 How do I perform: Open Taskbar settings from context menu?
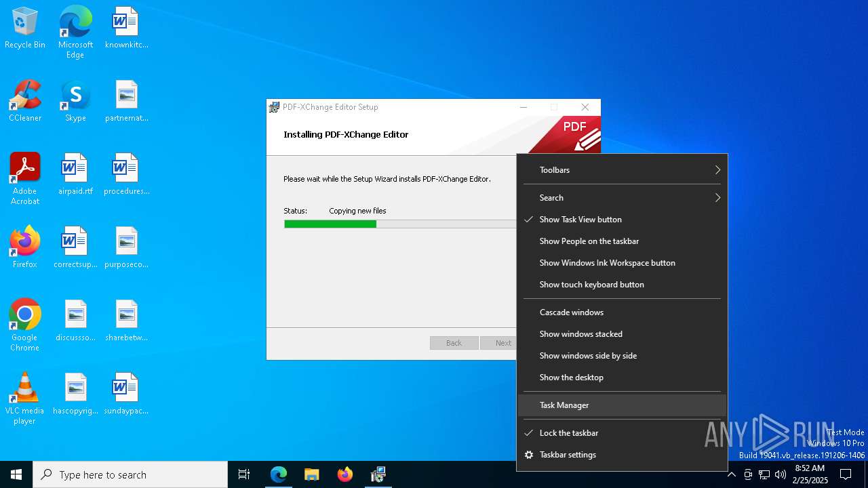[x=622, y=455]
